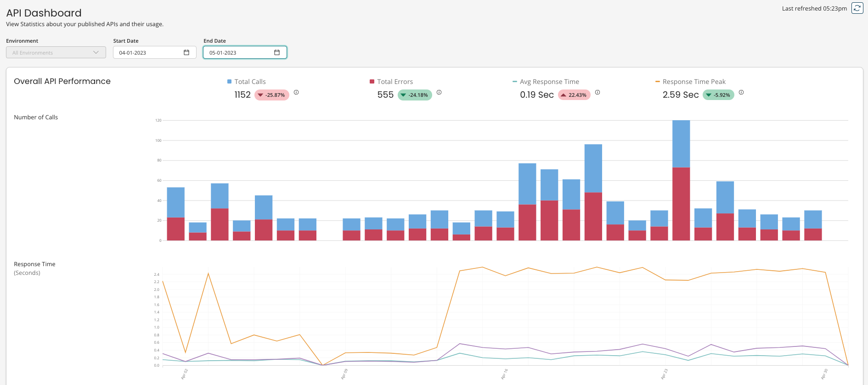Click the blue Total Calls color square
Screen dimensions: 868x385
coord(229,82)
